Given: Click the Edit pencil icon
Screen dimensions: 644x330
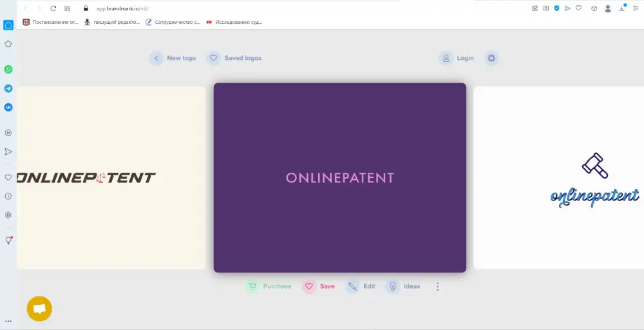Looking at the screenshot, I should click(352, 286).
